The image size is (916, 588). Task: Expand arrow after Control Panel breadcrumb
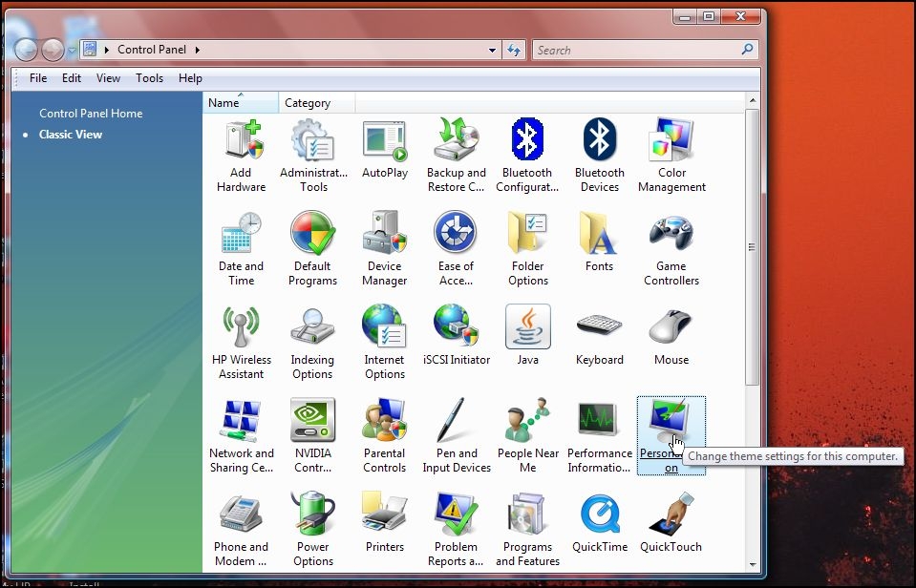click(198, 51)
